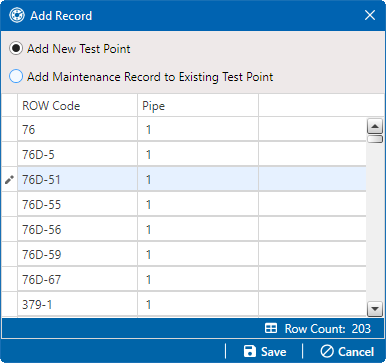Sort by the Pipe column header

pos(198,106)
